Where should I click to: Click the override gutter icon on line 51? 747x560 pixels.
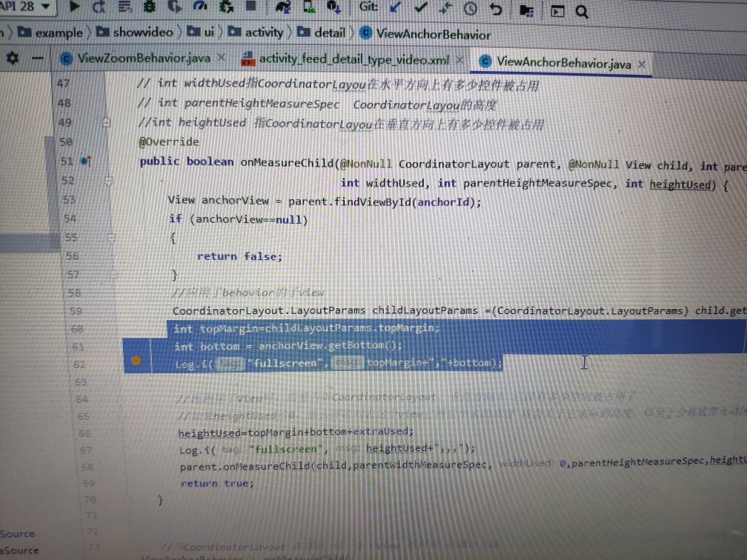coord(86,161)
